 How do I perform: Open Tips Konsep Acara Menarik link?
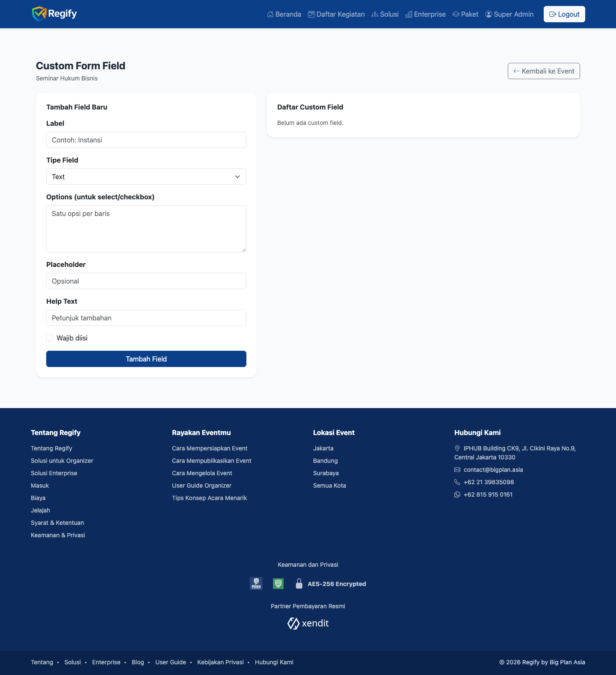coord(209,498)
